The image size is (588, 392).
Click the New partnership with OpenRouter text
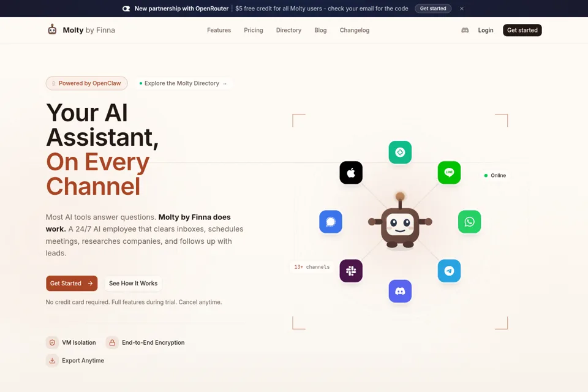click(x=181, y=9)
